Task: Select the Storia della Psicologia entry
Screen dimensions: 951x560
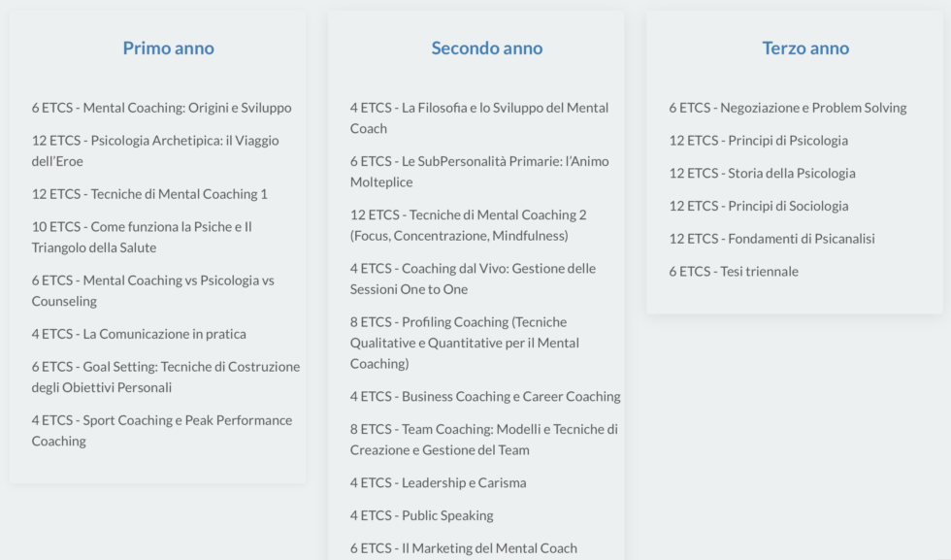Action: tap(762, 173)
